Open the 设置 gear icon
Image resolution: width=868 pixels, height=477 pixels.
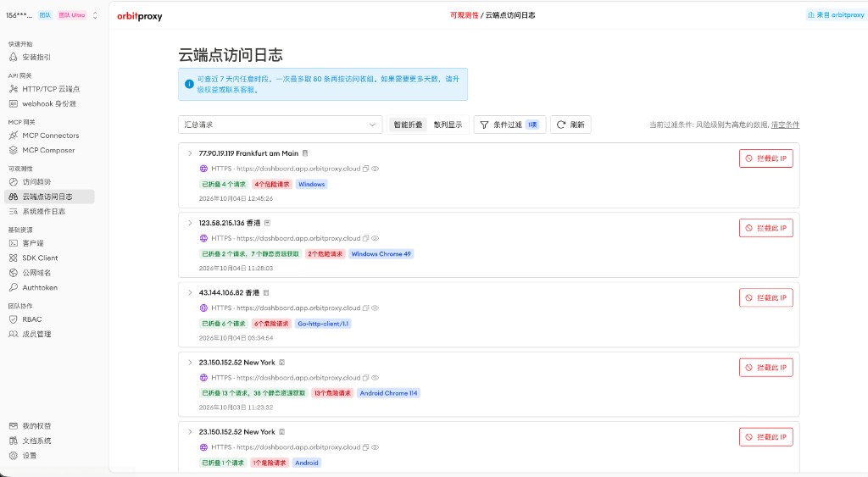pyautogui.click(x=14, y=456)
